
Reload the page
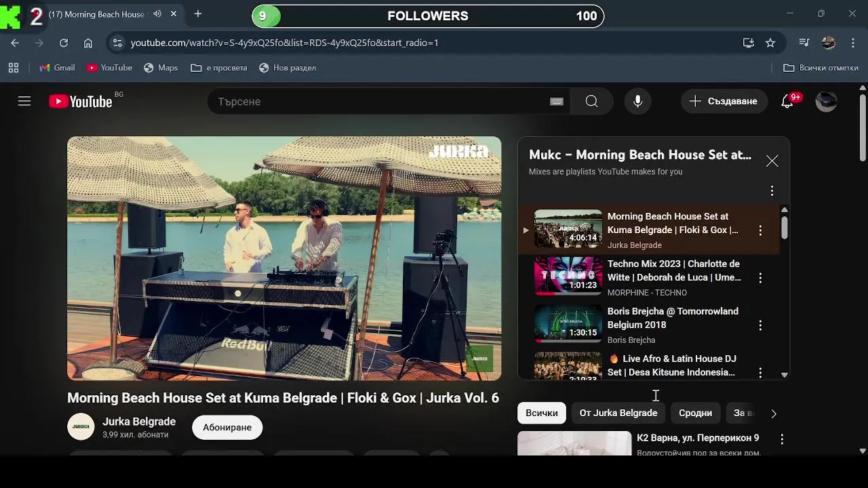pyautogui.click(x=63, y=43)
